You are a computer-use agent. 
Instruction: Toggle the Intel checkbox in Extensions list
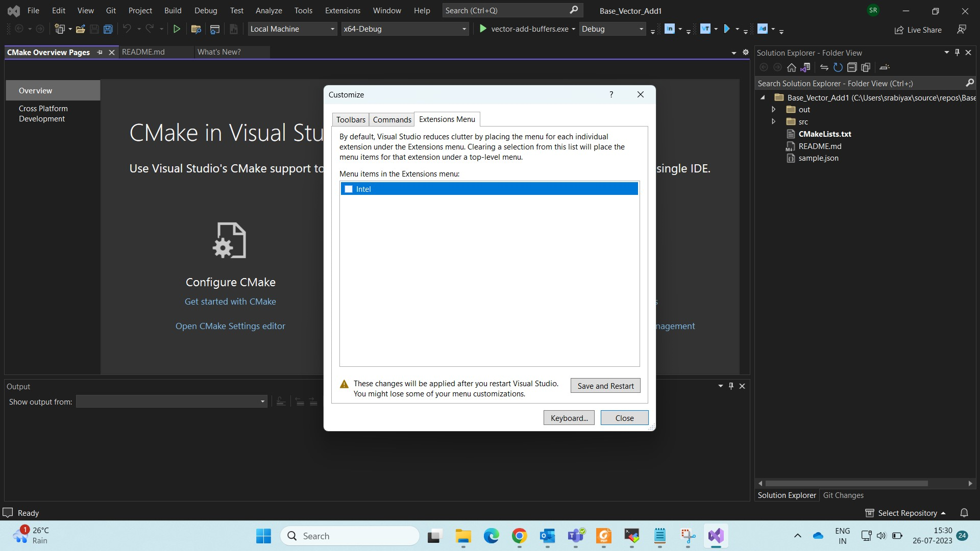[x=349, y=189]
